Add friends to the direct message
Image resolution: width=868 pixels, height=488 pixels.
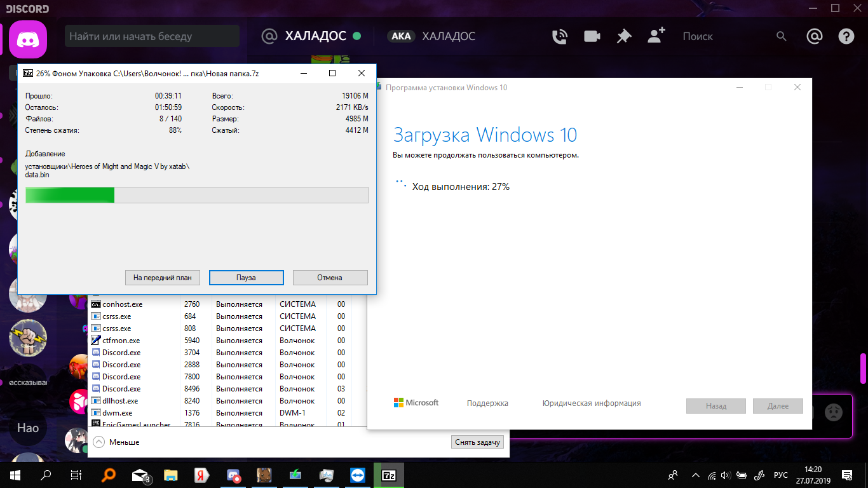[x=656, y=36]
